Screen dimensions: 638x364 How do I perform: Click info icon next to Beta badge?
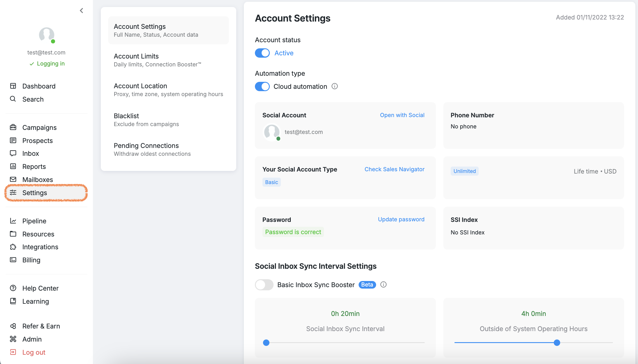pos(383,285)
